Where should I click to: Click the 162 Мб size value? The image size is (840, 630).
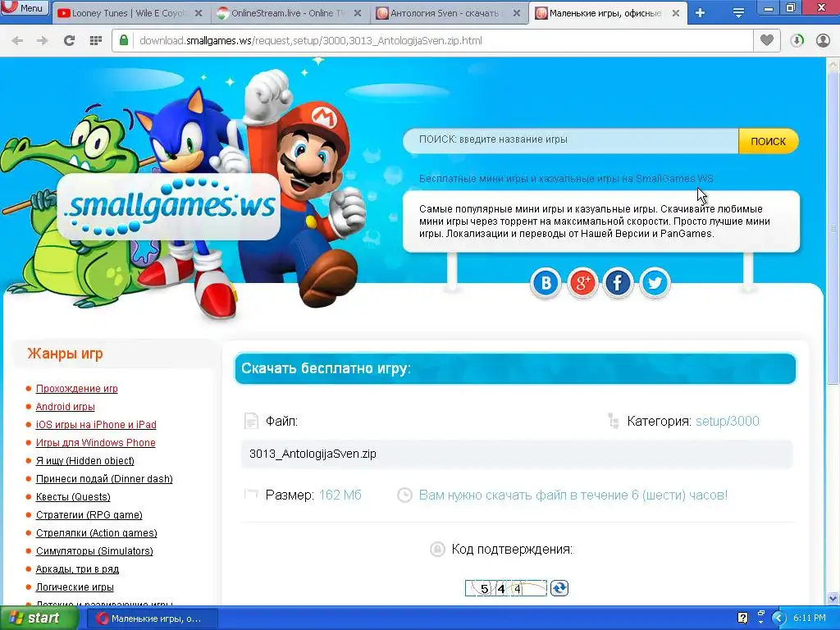point(340,495)
